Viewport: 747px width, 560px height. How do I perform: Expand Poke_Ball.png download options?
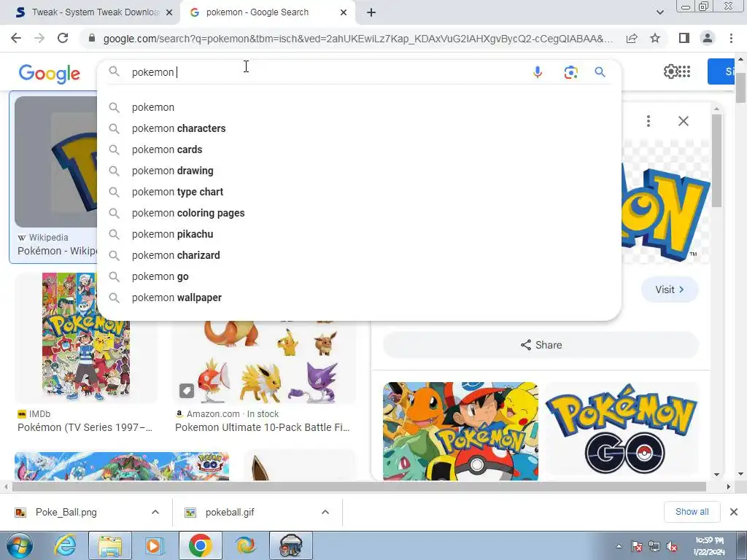[155, 512]
